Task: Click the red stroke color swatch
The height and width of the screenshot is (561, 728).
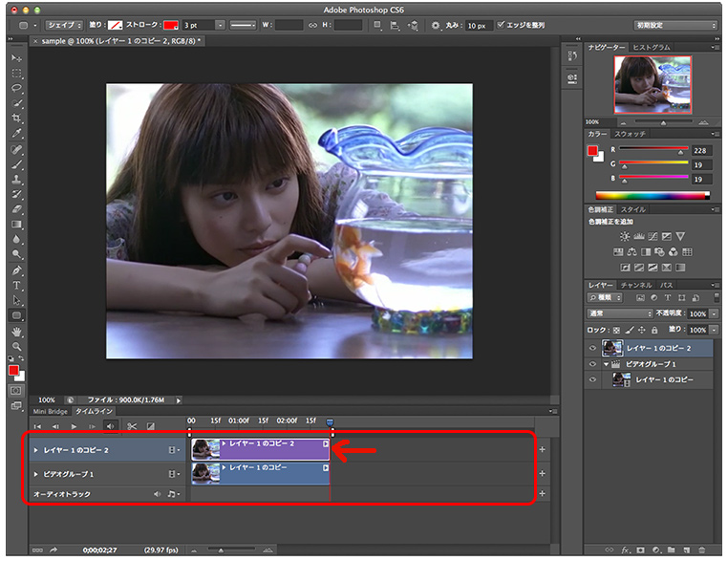Action: coord(170,25)
